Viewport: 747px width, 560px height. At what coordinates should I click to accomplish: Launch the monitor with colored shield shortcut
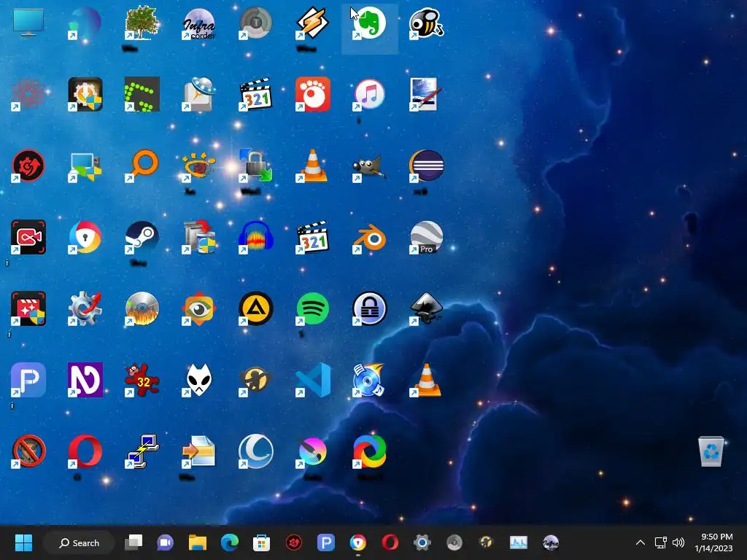85,167
